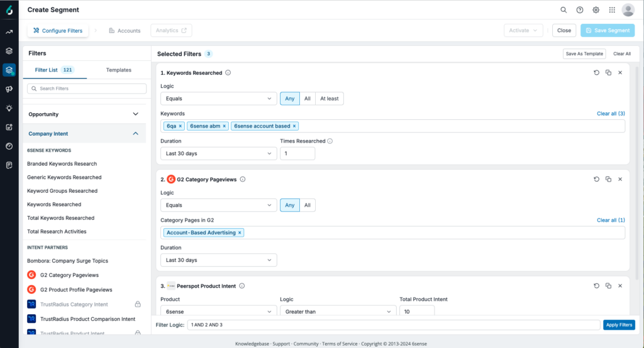Switch to the Filter List tab

pos(55,70)
